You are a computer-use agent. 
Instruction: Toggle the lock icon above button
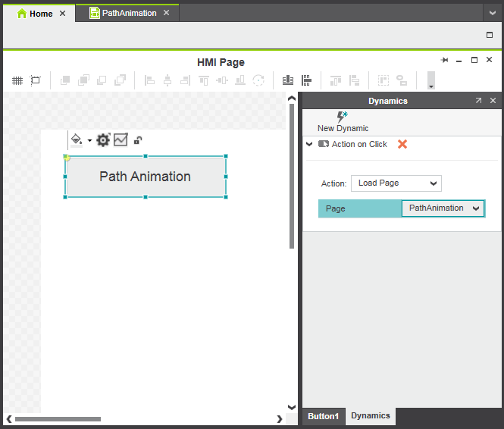point(138,140)
